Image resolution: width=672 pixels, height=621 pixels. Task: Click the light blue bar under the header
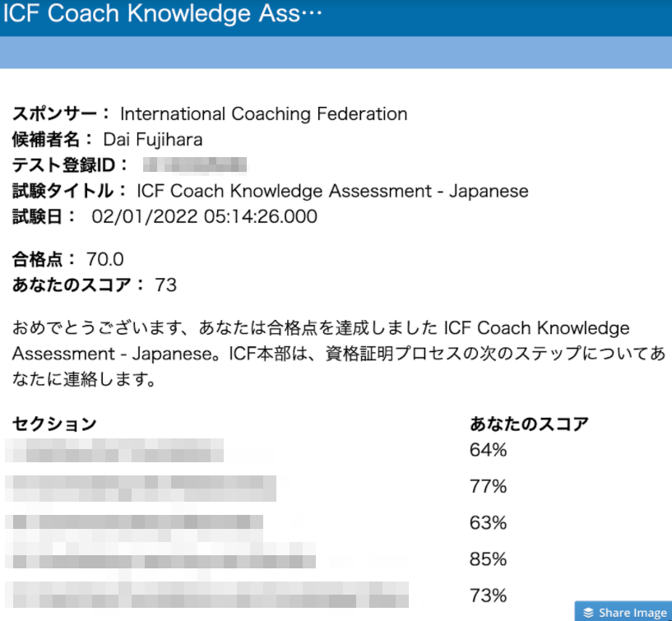(x=336, y=53)
